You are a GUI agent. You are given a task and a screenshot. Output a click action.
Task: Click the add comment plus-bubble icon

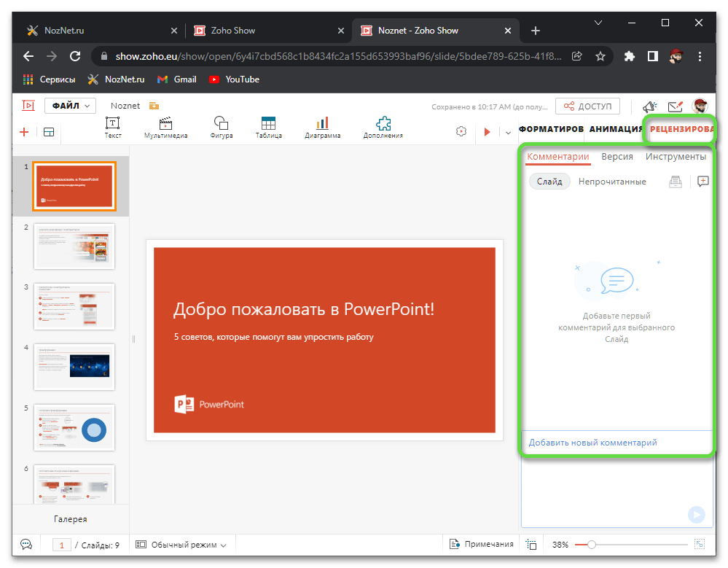point(703,181)
